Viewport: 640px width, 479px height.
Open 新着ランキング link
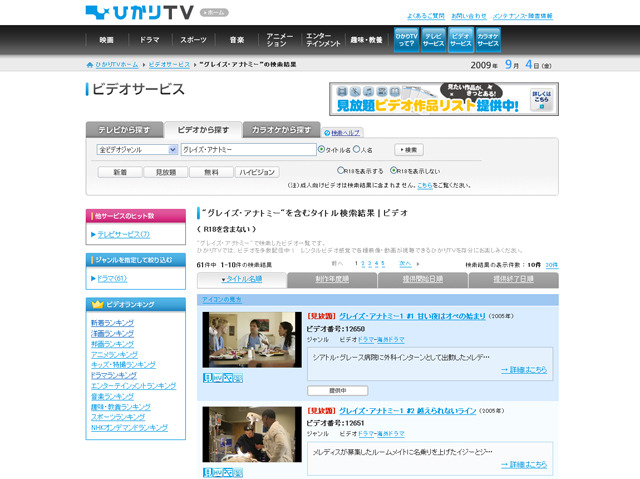(x=112, y=323)
